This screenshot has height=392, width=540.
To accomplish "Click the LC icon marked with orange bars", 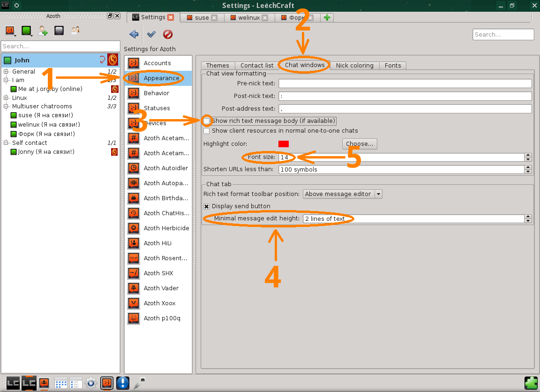I will tap(29, 383).
